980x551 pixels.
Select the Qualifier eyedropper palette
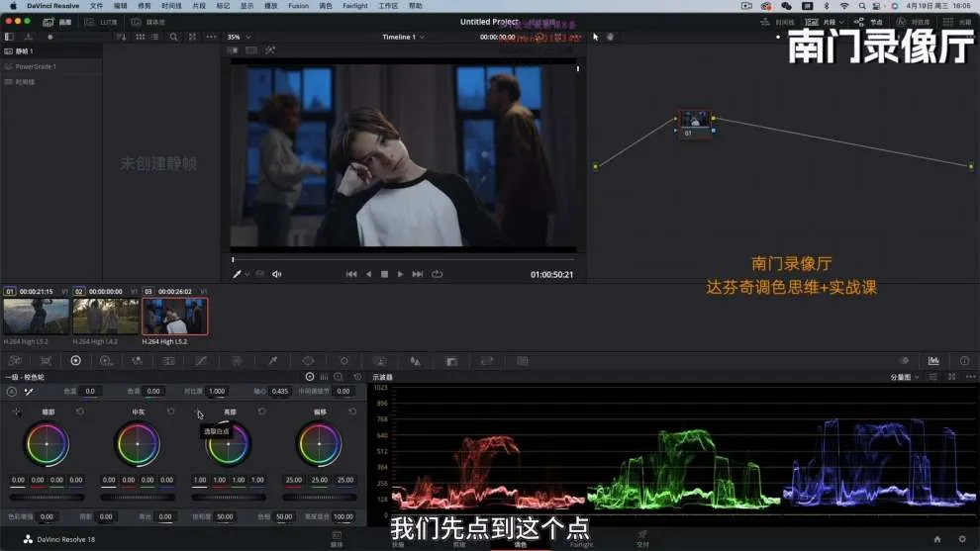pos(272,361)
